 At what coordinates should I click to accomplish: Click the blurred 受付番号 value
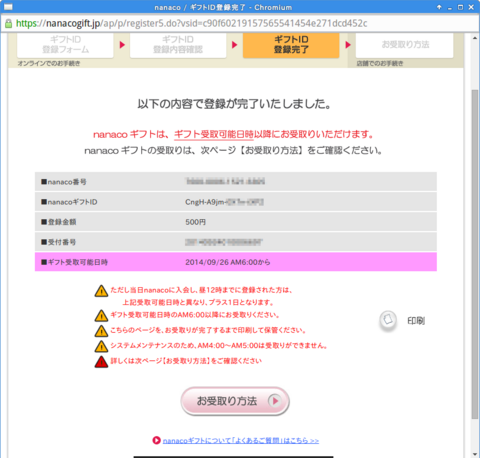(x=224, y=242)
